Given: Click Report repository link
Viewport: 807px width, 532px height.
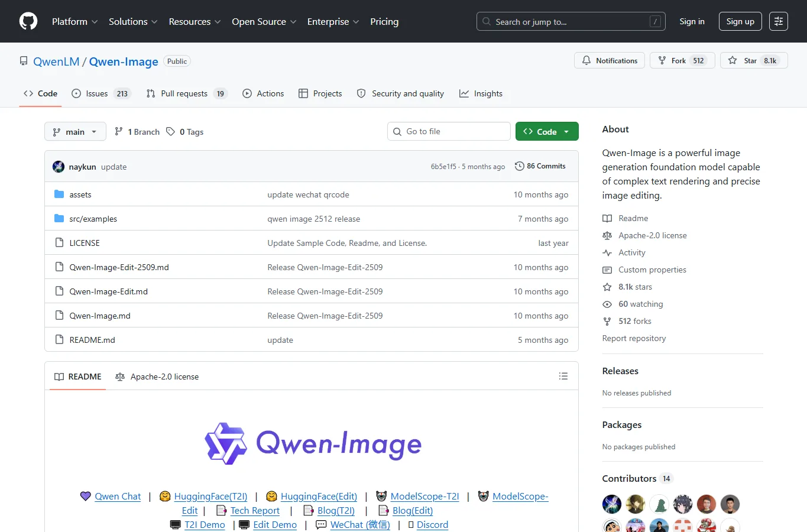Looking at the screenshot, I should (x=634, y=338).
